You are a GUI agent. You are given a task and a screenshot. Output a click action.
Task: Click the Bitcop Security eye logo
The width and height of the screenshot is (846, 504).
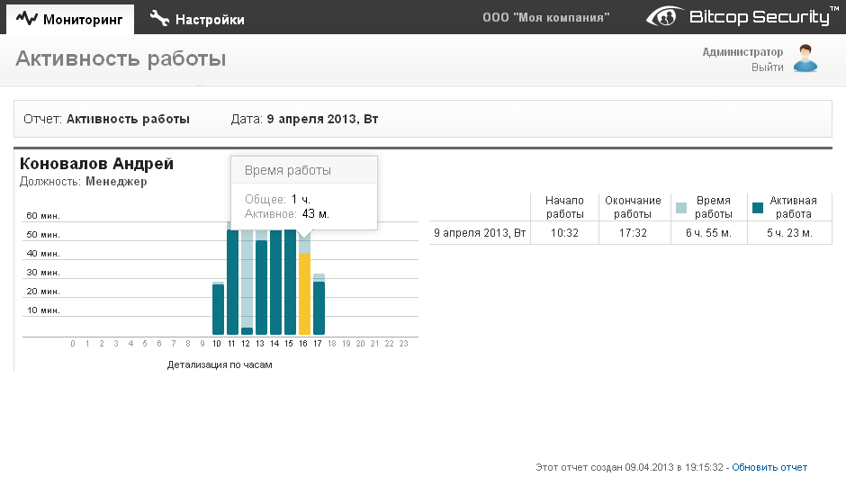[x=664, y=17]
